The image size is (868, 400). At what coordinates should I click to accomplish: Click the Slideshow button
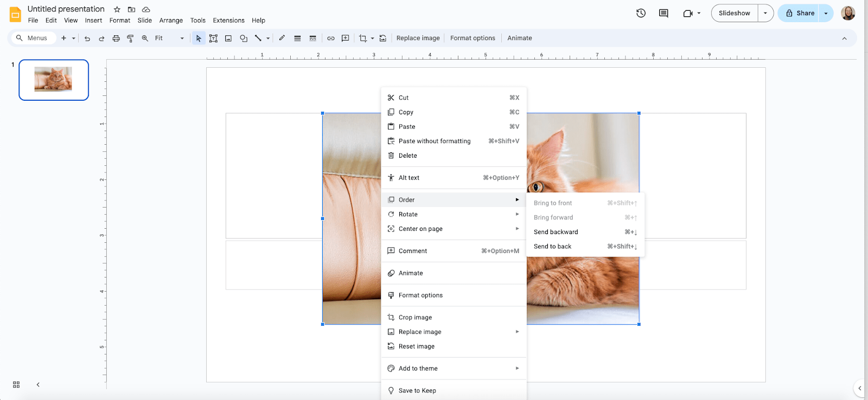point(735,13)
